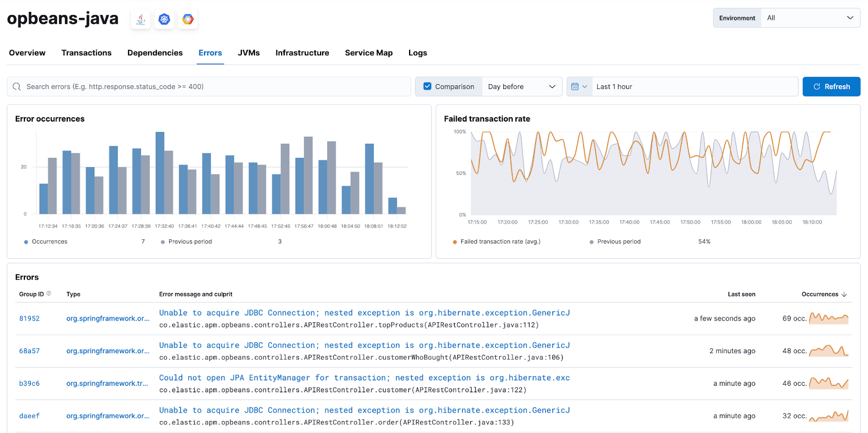Click the Kubernetes icon beside service name

coord(164,20)
